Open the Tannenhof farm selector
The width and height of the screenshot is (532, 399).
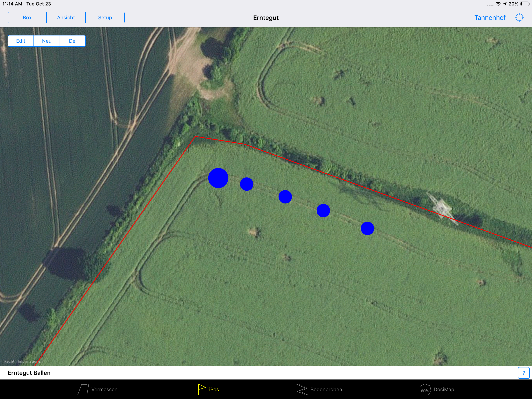click(x=490, y=18)
